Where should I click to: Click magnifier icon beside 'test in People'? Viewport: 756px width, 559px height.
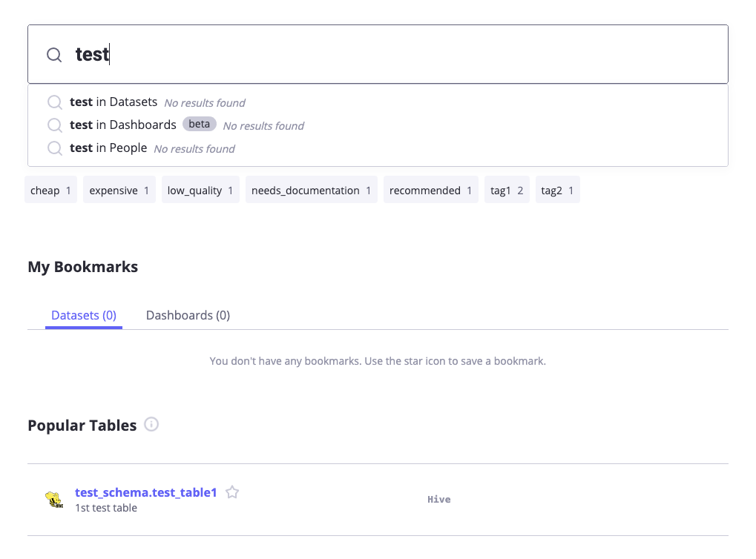coord(55,148)
